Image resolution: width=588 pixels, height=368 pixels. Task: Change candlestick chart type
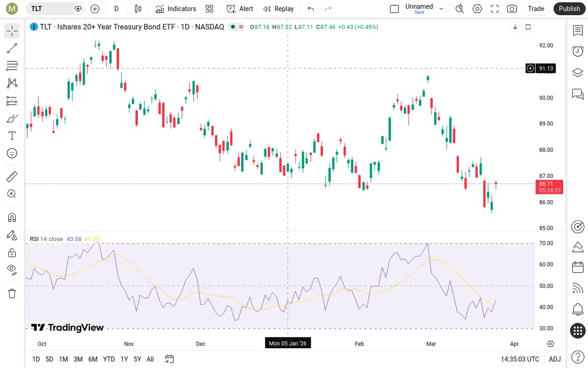point(138,8)
